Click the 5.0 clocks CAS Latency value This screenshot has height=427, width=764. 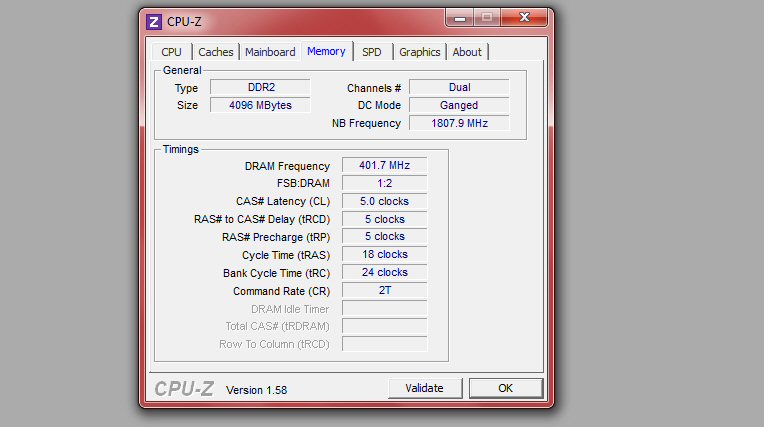coord(384,201)
